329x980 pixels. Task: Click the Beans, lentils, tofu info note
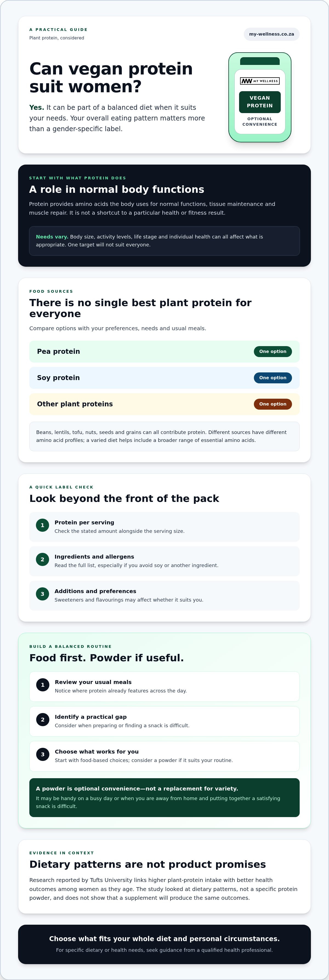tap(164, 436)
